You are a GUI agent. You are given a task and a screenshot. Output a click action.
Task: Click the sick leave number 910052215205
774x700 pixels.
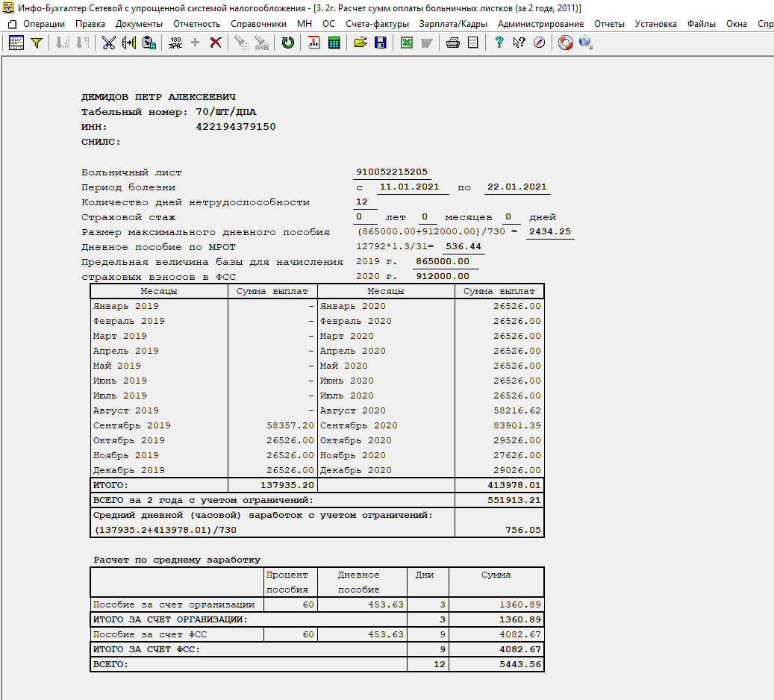(392, 172)
